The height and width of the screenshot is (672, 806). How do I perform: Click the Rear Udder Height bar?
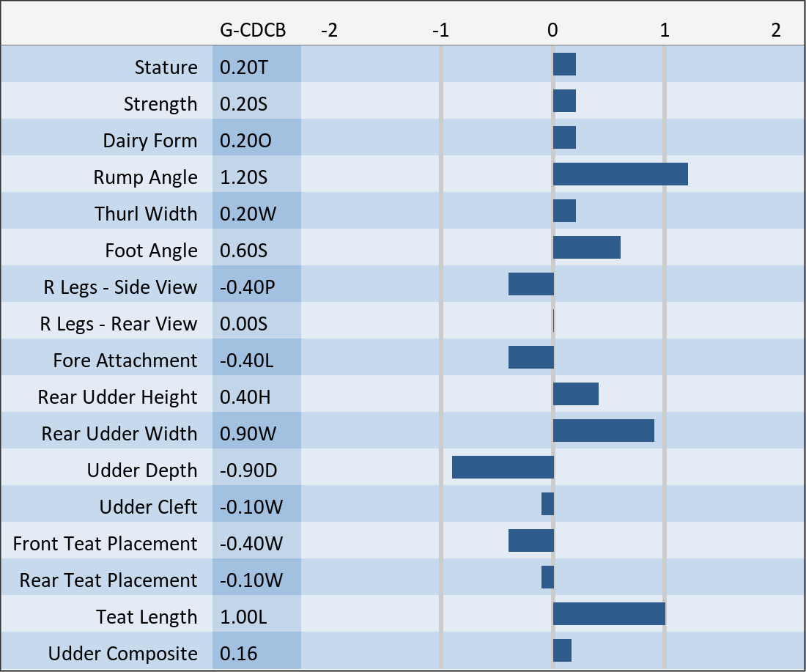click(x=576, y=394)
